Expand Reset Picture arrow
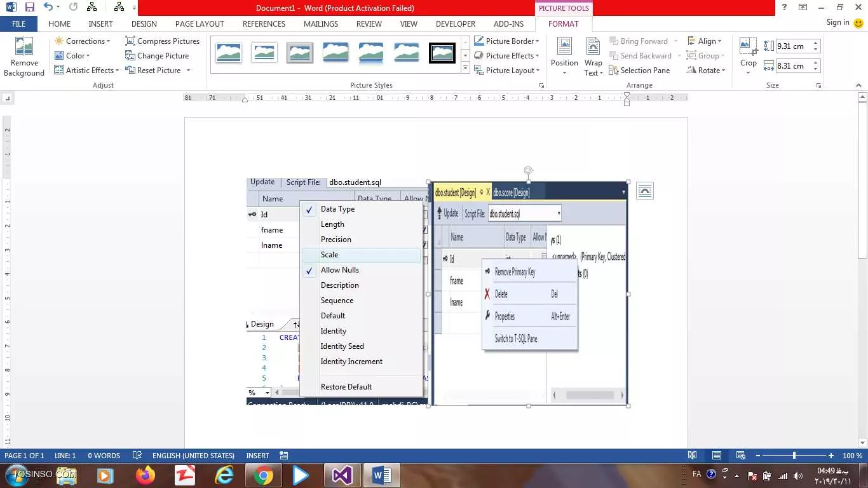 (x=188, y=71)
